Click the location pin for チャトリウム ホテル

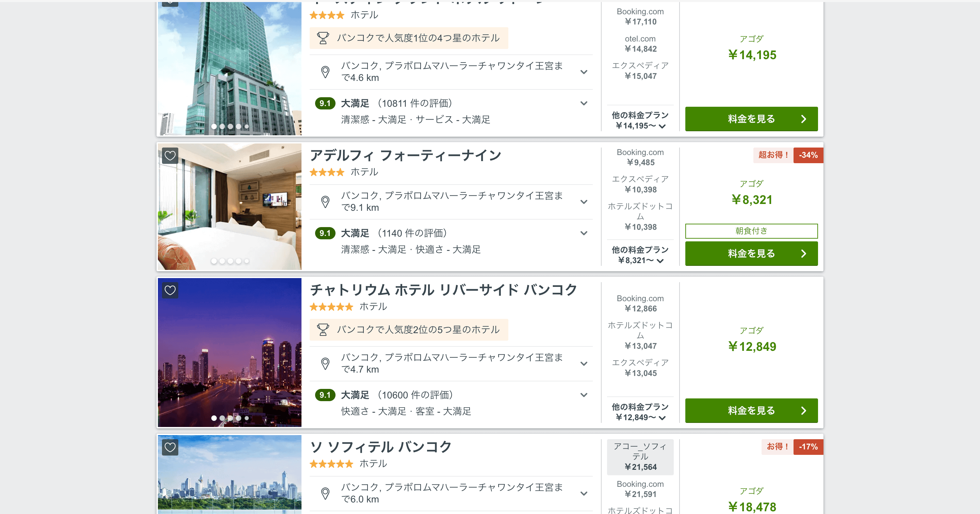tap(326, 363)
